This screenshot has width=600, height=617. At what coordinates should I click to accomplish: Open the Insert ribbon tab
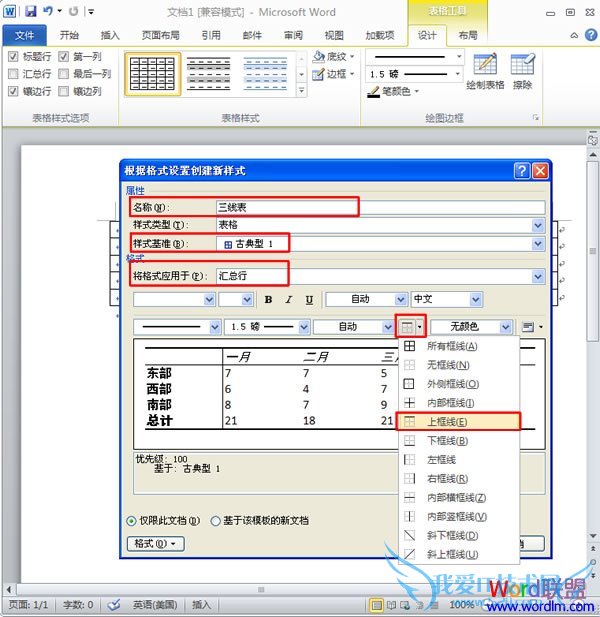coord(110,35)
